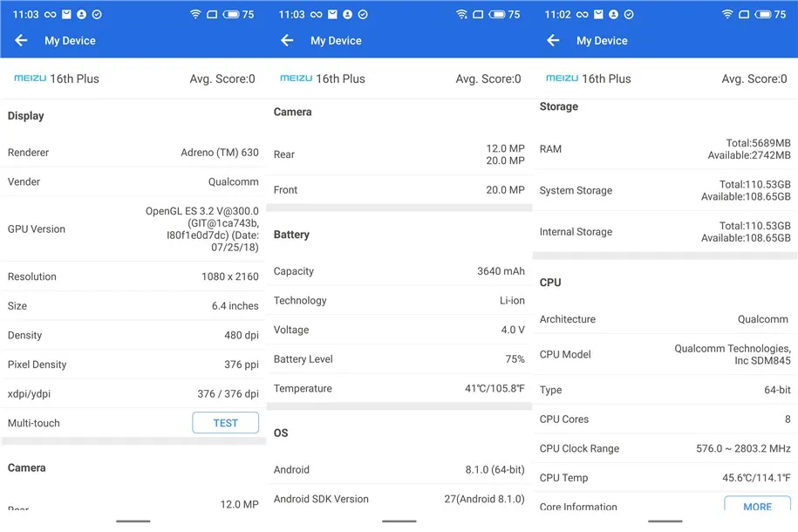Select Architecture value Qualcomm
The image size is (798, 532).
(x=763, y=319)
